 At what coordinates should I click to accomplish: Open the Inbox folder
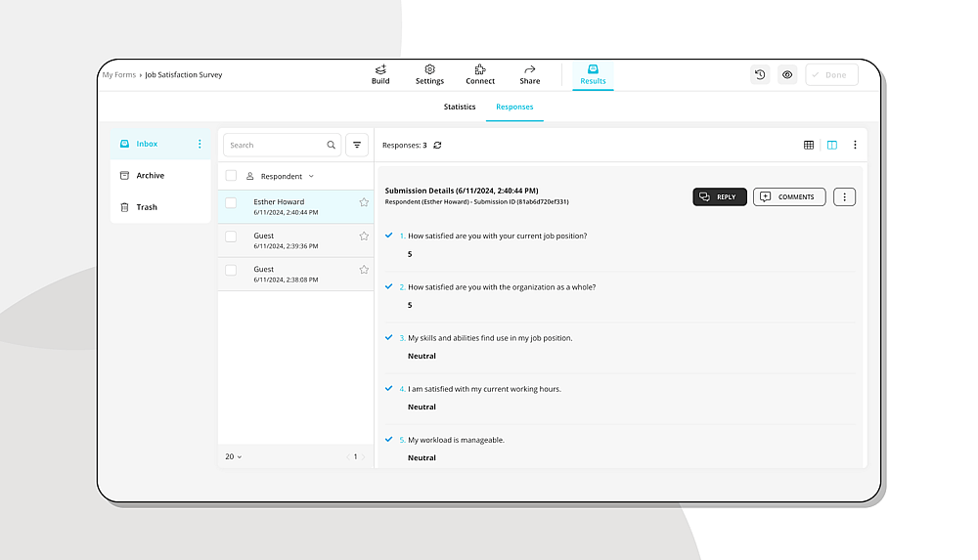(160, 144)
